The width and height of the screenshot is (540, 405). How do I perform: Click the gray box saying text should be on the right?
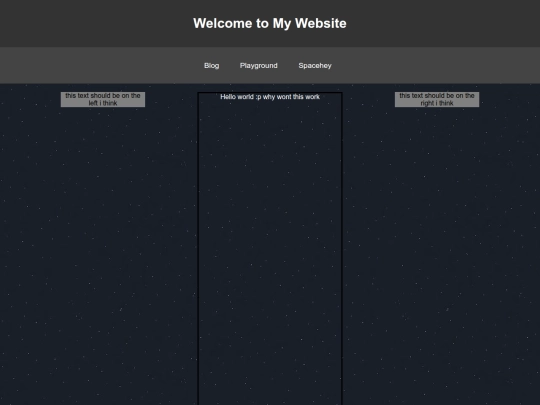437,100
